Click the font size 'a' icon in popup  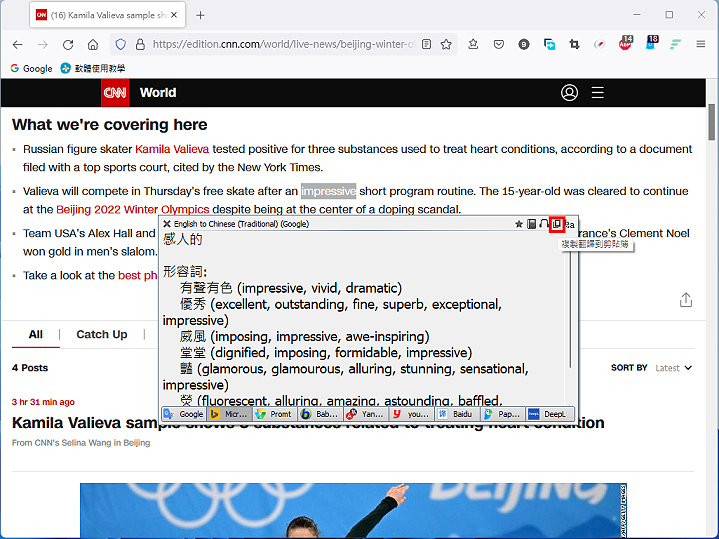click(x=570, y=224)
